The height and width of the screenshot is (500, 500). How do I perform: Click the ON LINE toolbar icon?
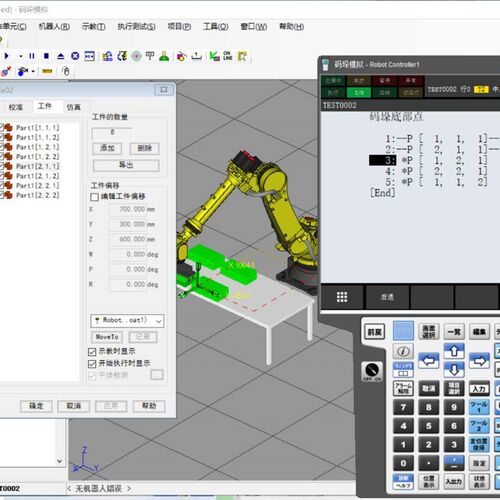tap(227, 56)
